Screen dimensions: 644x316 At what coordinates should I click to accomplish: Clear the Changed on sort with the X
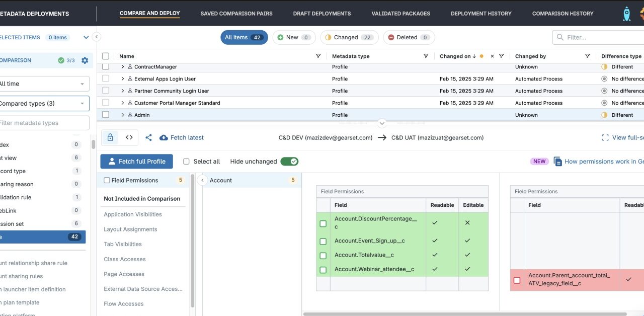pyautogui.click(x=492, y=56)
